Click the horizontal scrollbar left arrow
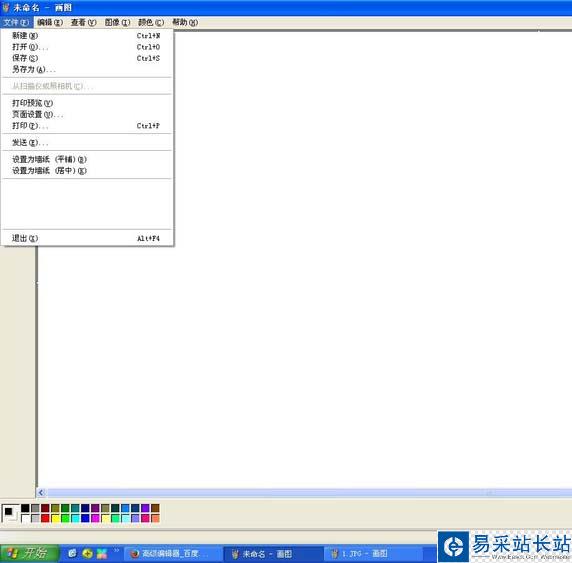The width and height of the screenshot is (572, 563). pyautogui.click(x=41, y=493)
